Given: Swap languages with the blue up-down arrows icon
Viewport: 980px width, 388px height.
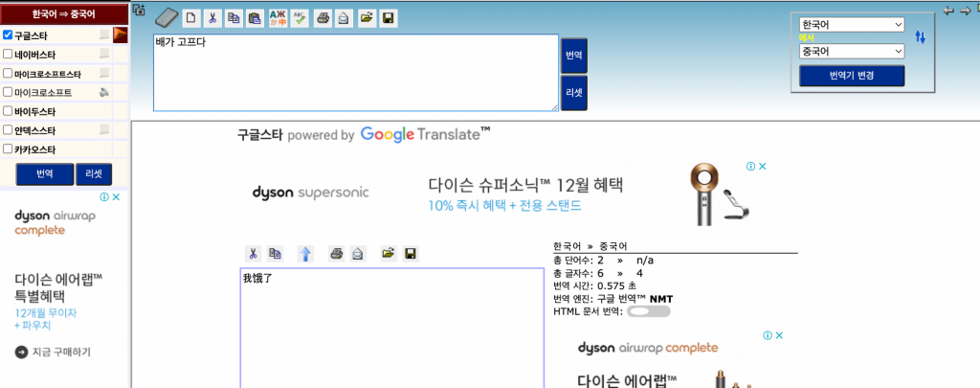Looking at the screenshot, I should pos(920,37).
